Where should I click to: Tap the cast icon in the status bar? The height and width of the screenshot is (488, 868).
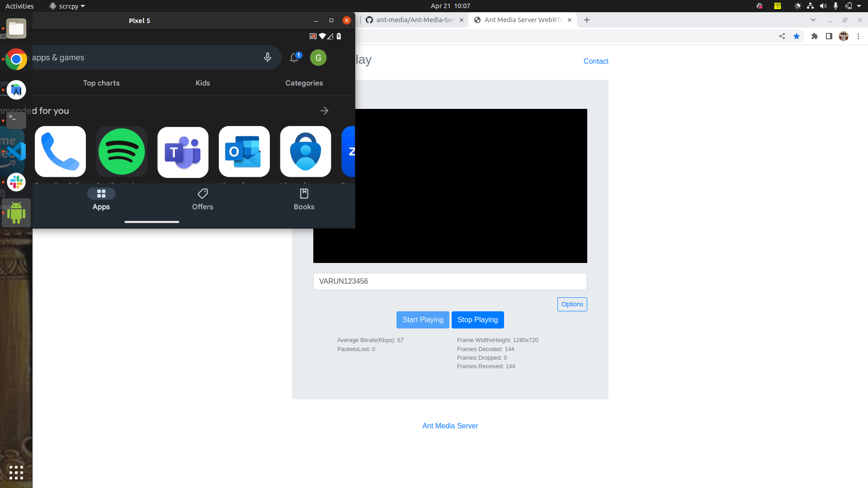point(312,36)
